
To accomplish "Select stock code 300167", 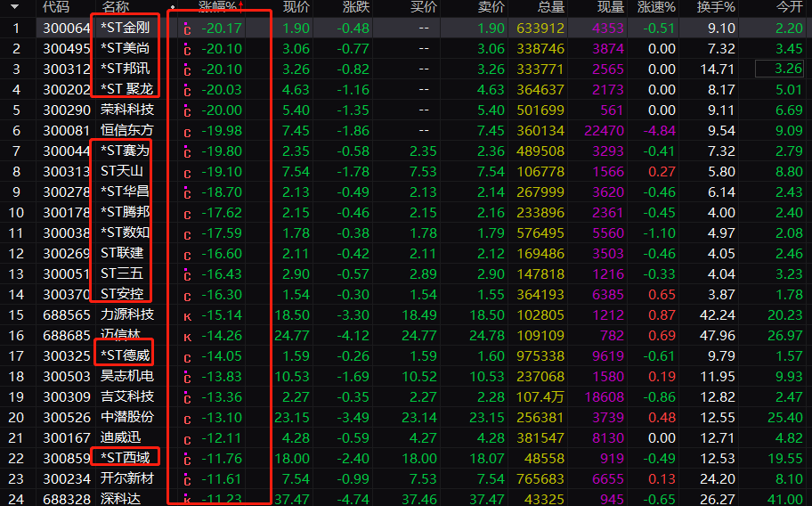I will pos(66,437).
